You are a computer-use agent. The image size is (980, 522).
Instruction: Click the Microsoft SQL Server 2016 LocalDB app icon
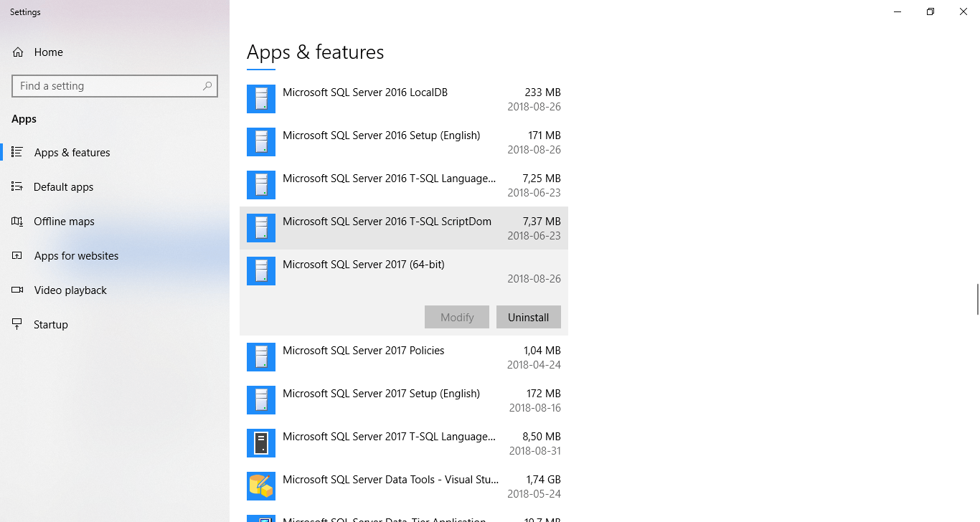(260, 98)
